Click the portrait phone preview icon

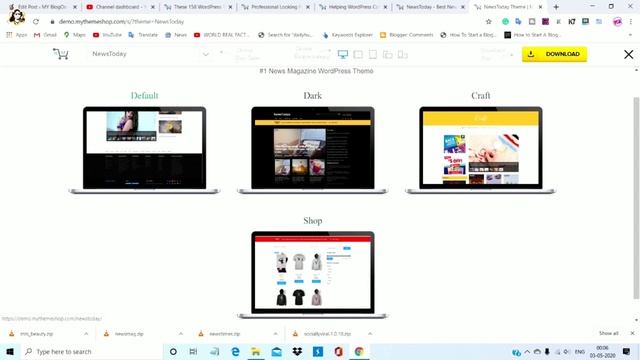click(402, 54)
